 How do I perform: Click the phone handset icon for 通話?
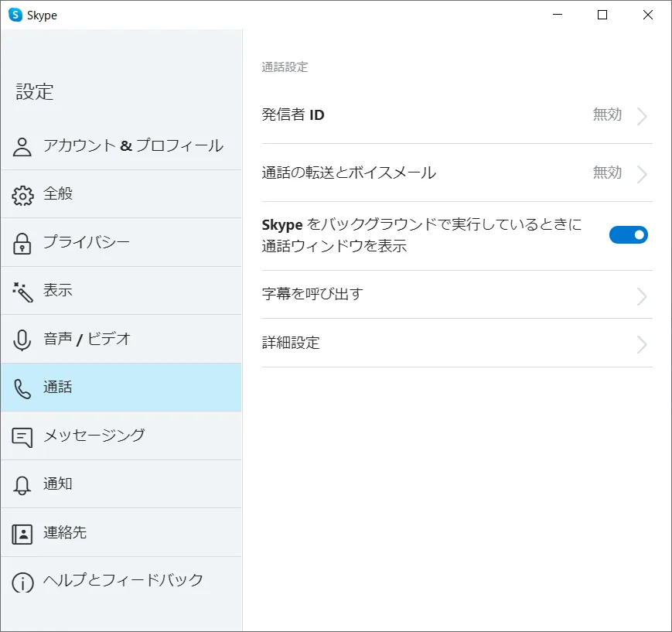coord(22,388)
